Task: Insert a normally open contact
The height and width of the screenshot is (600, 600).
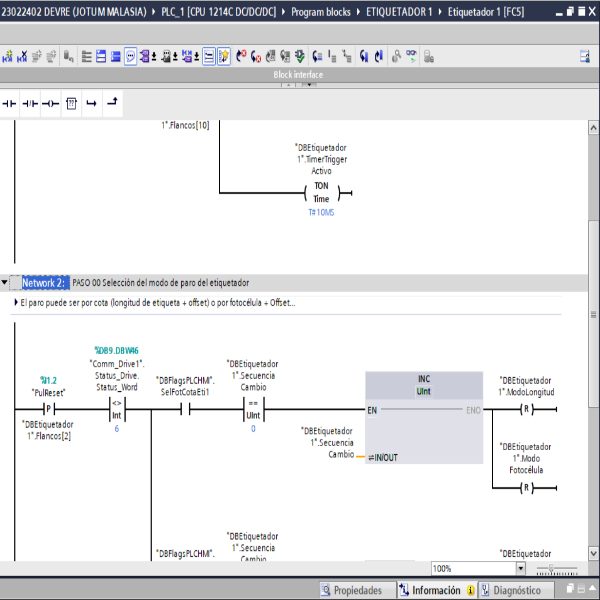Action: [x=10, y=103]
